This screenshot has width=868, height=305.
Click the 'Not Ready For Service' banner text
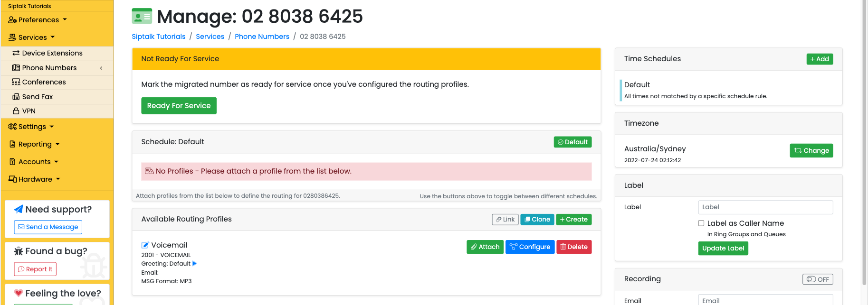pos(180,59)
